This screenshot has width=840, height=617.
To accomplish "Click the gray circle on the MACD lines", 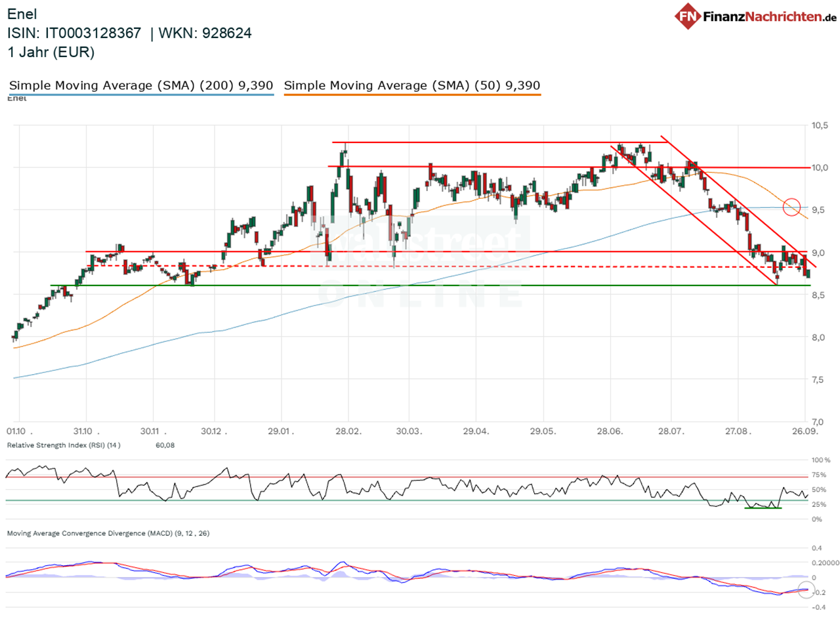I will 806,589.
